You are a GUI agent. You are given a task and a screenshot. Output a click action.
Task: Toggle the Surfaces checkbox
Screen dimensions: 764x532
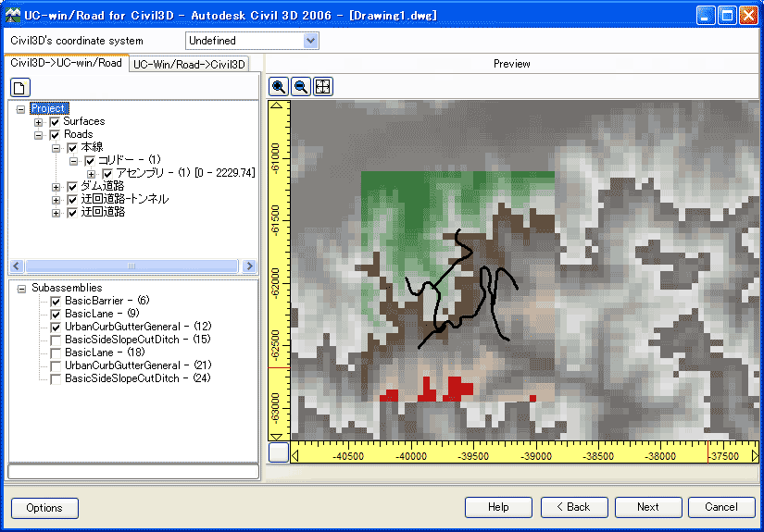click(x=55, y=122)
